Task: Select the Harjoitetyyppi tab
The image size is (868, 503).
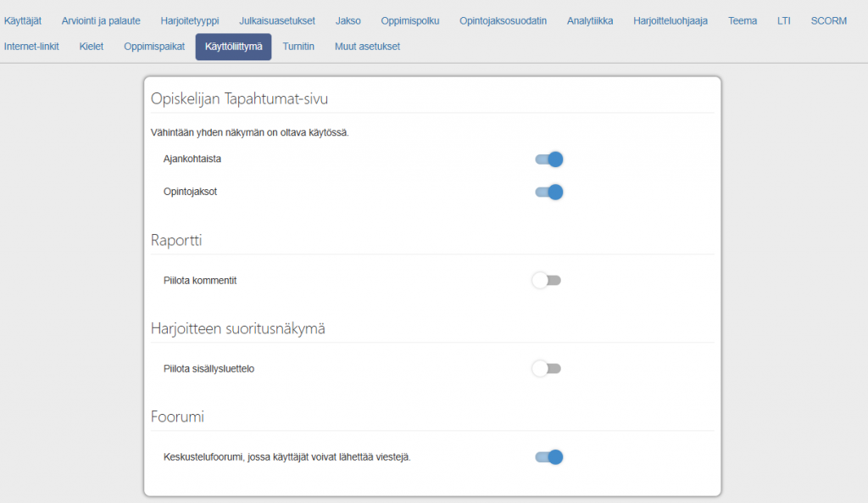Action: click(190, 20)
